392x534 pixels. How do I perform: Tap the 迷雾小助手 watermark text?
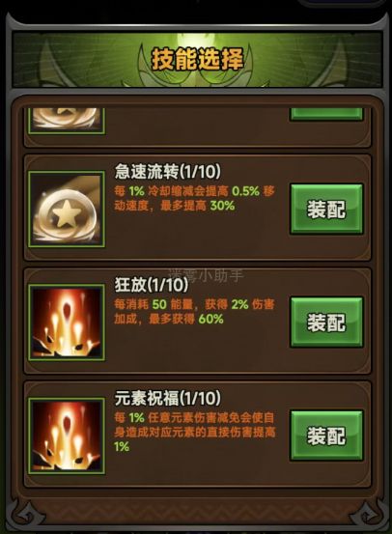pos(207,275)
